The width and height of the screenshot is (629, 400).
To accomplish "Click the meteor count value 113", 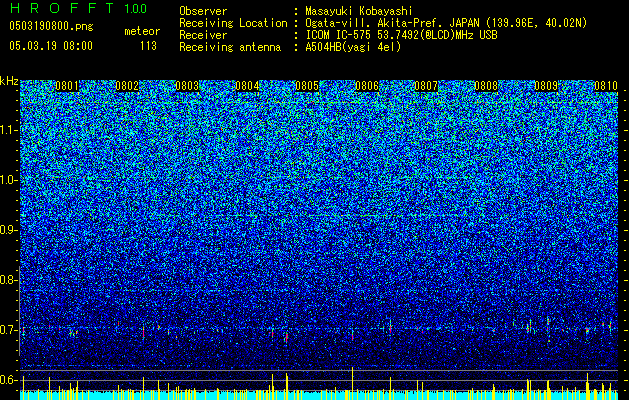I will point(148,46).
